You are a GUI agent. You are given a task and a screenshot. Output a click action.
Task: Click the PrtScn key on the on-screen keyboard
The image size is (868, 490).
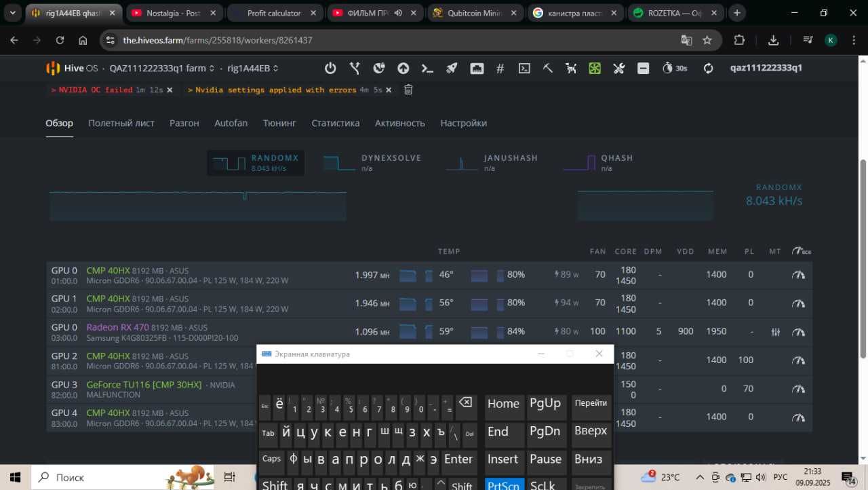pos(503,485)
